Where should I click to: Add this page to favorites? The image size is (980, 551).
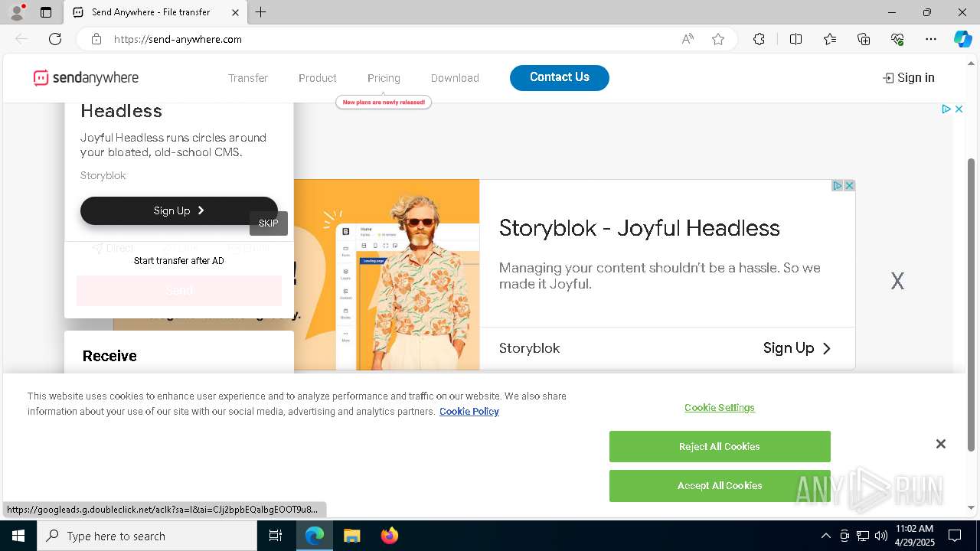click(x=718, y=39)
